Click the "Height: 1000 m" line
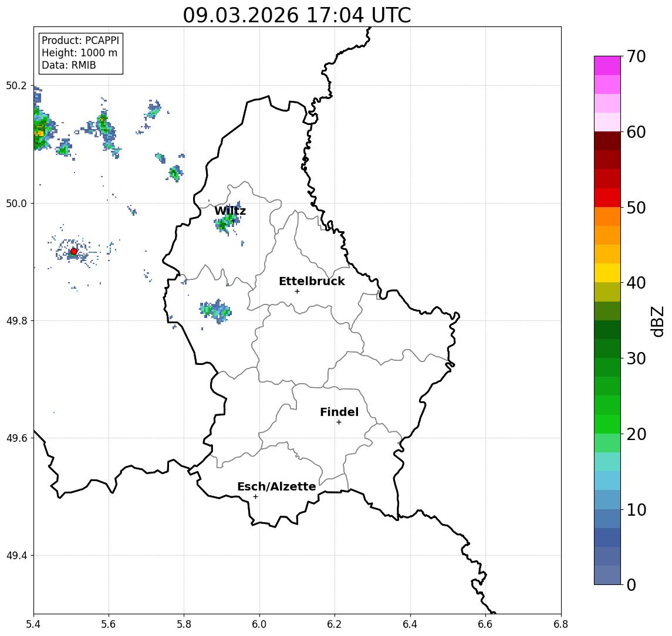 [79, 53]
